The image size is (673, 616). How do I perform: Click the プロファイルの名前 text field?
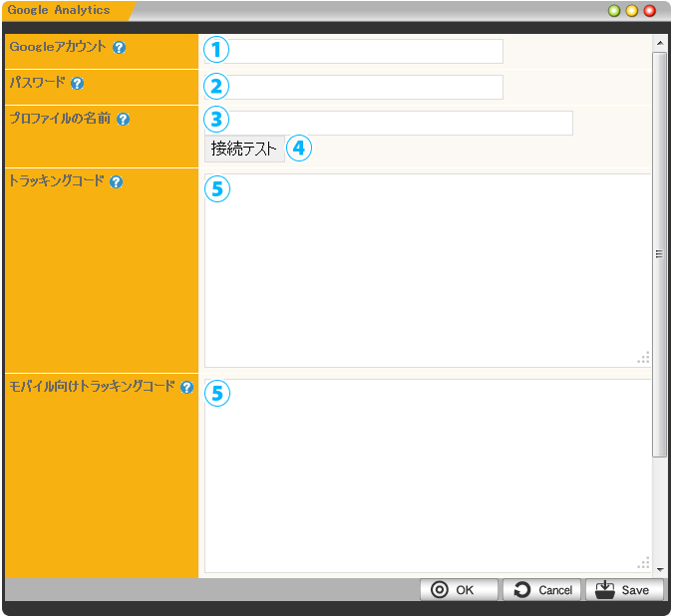tap(389, 124)
